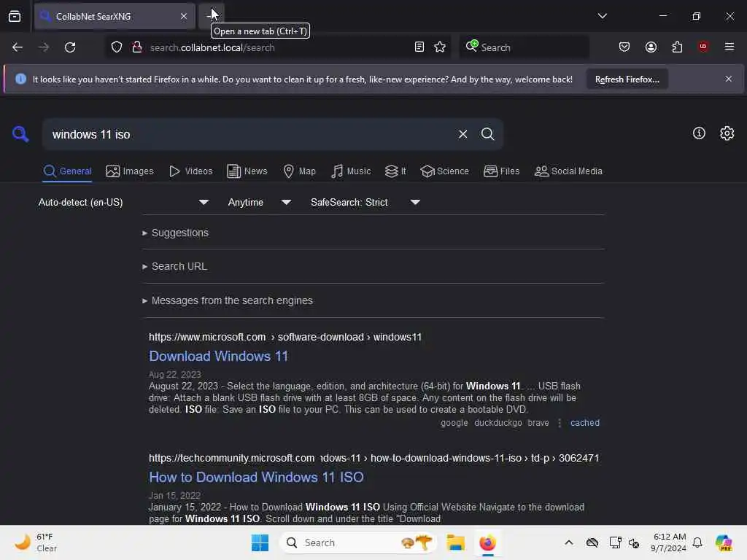Image resolution: width=747 pixels, height=560 pixels.
Task: Expand the Search URL section
Action: 175,267
